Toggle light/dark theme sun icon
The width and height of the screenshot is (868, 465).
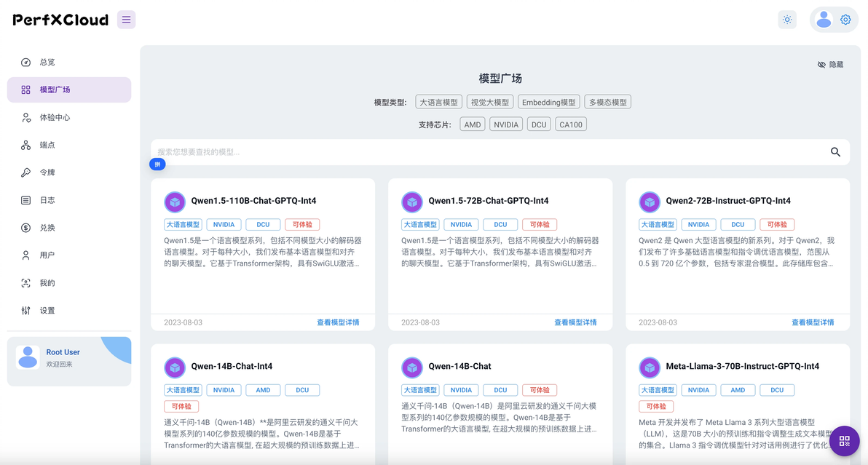787,20
